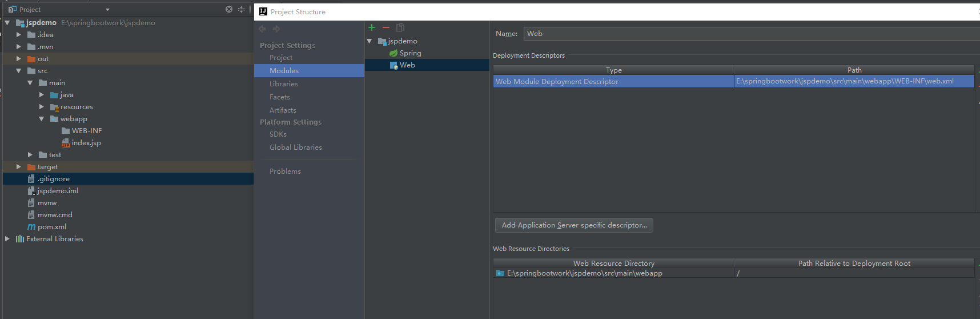Screen dimensions: 980x319
Task: Select Web Module Deployment Descriptor row
Action: pyautogui.click(x=734, y=82)
